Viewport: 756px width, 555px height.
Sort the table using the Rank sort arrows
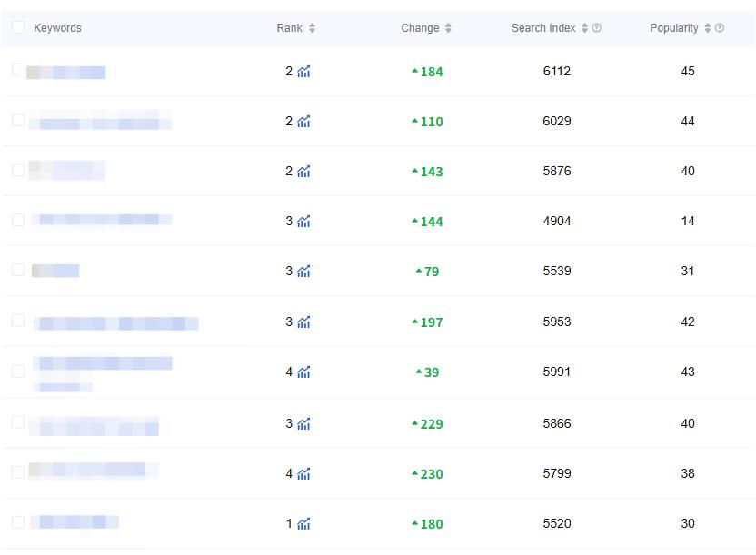(312, 28)
